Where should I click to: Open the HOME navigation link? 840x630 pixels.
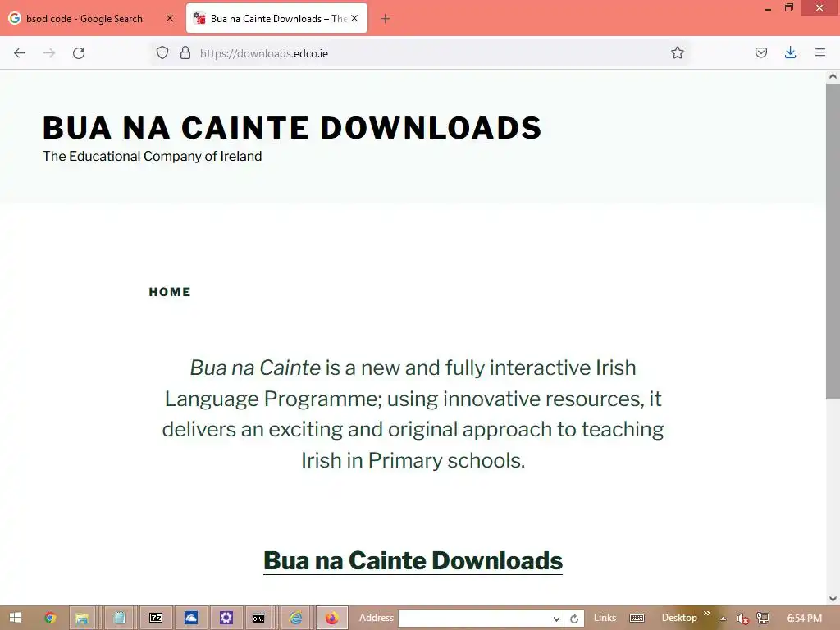170,292
